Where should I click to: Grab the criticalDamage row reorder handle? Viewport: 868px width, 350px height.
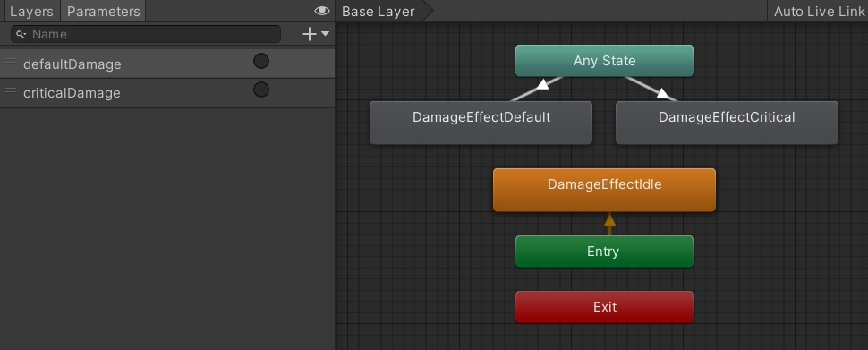click(11, 90)
